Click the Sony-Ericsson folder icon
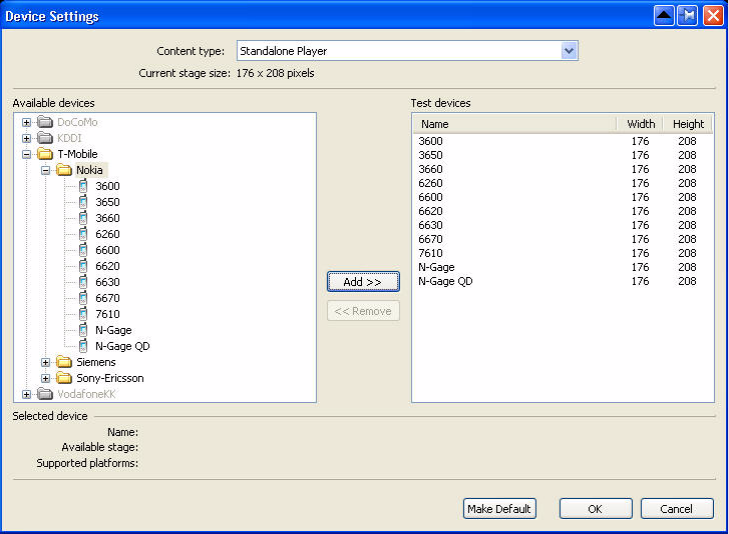The width and height of the screenshot is (729, 534). [64, 378]
